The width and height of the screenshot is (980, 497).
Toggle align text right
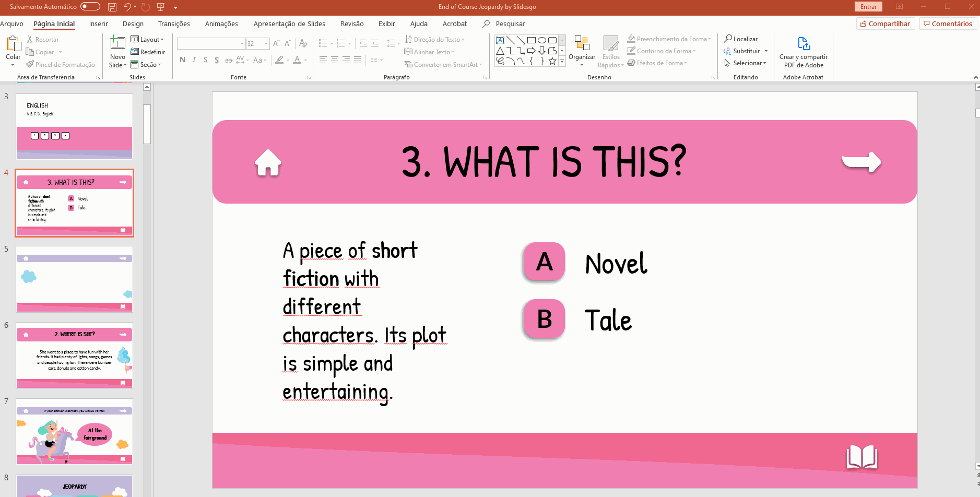(x=346, y=60)
